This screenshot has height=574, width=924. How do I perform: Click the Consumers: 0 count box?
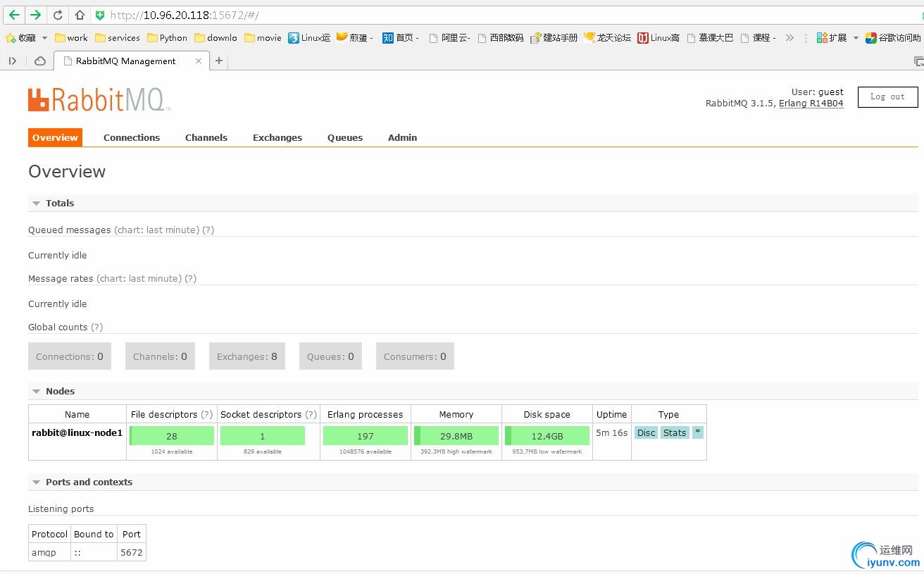coord(415,356)
